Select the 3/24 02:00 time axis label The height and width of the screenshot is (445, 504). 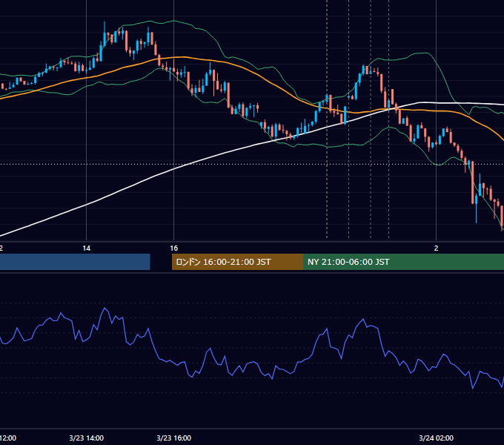pos(436,438)
